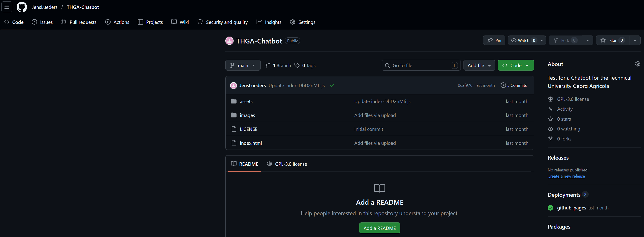Expand the fork options arrow

pyautogui.click(x=588, y=40)
